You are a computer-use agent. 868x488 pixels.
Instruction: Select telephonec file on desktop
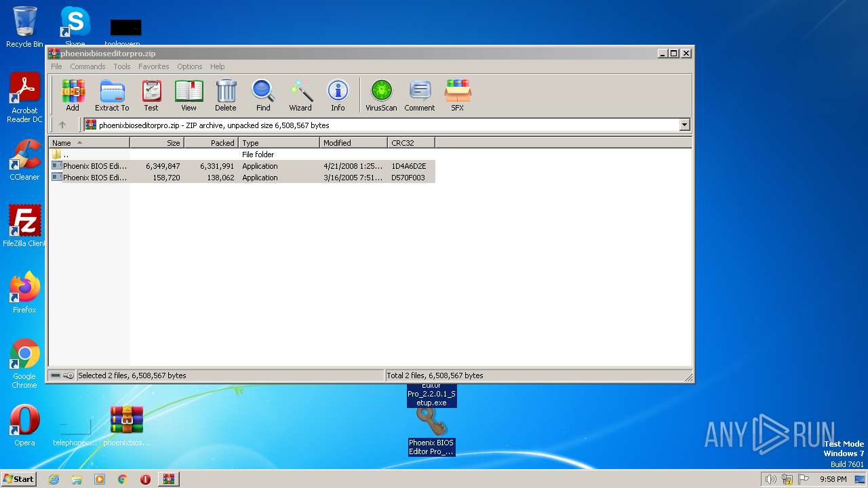pyautogui.click(x=75, y=430)
